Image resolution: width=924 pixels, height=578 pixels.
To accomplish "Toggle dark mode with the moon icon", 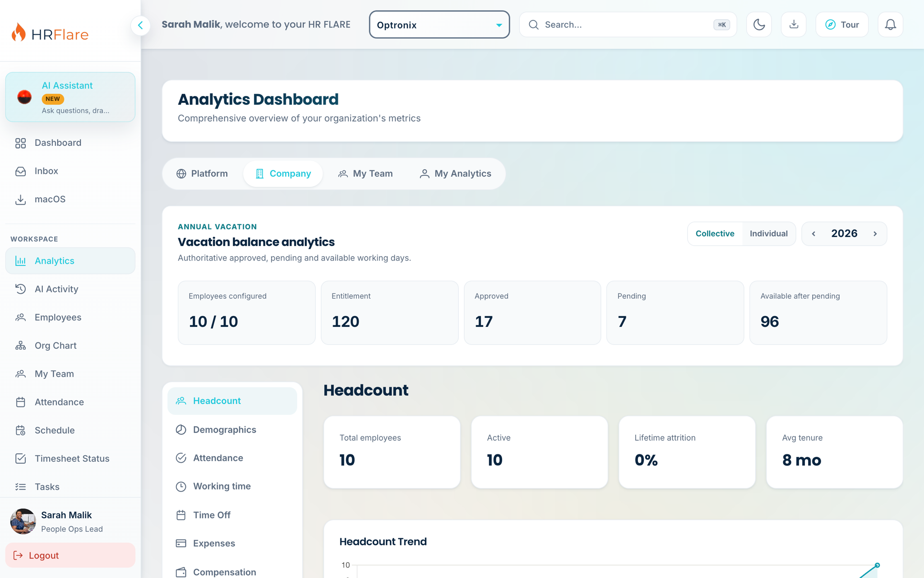I will click(759, 24).
